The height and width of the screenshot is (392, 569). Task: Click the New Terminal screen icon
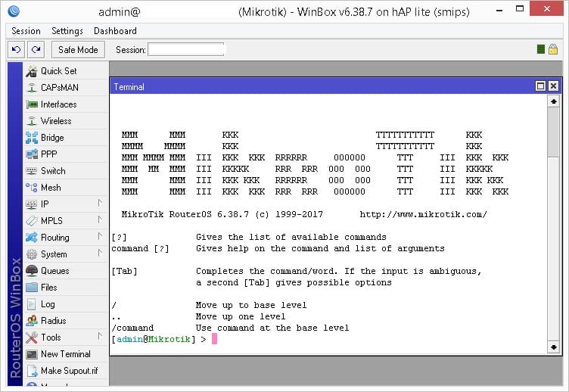tap(32, 354)
